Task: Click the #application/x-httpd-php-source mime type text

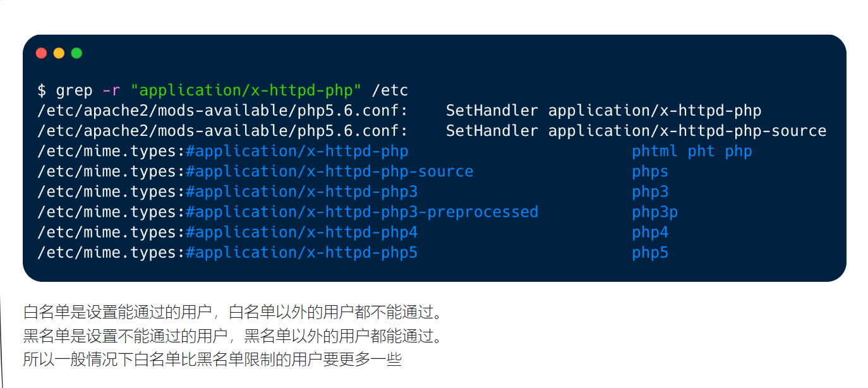Action: click(x=329, y=171)
